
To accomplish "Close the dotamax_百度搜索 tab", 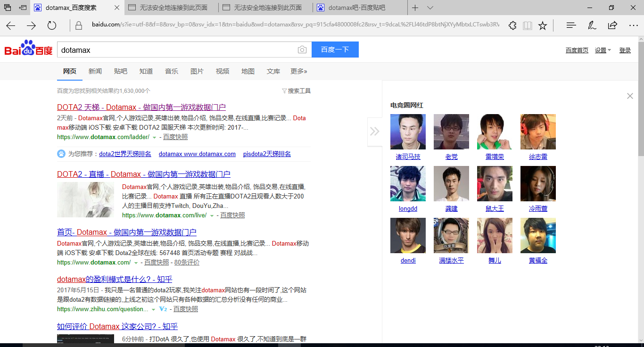I will click(117, 8).
